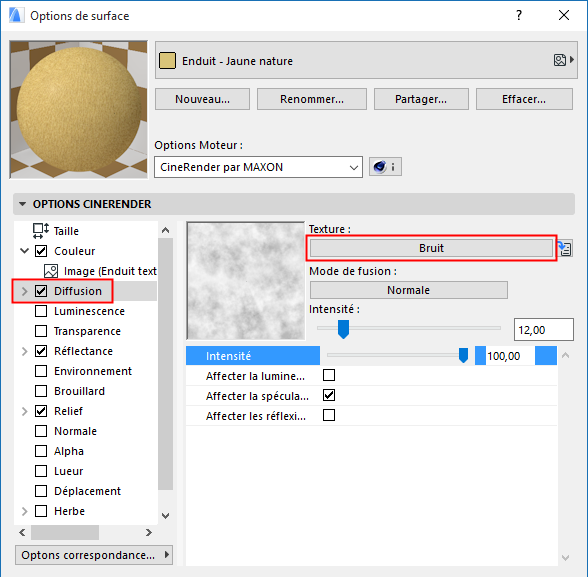Image resolution: width=588 pixels, height=577 pixels.
Task: Click the 12,00 intensity input field
Action: 543,330
